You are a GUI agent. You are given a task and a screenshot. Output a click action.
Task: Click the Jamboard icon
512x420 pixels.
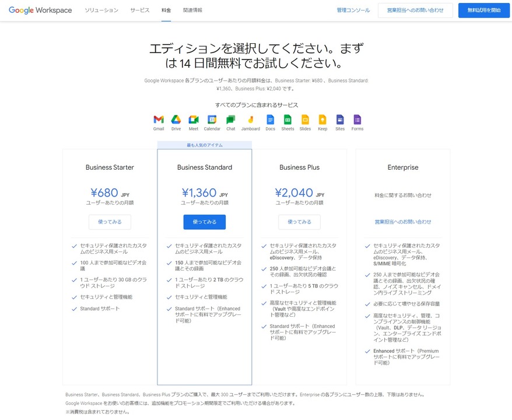250,120
